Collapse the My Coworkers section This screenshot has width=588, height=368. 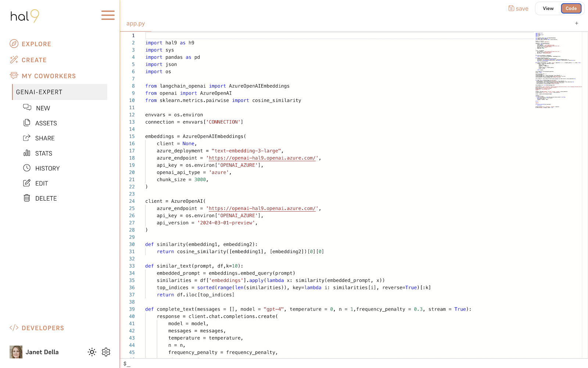(49, 76)
